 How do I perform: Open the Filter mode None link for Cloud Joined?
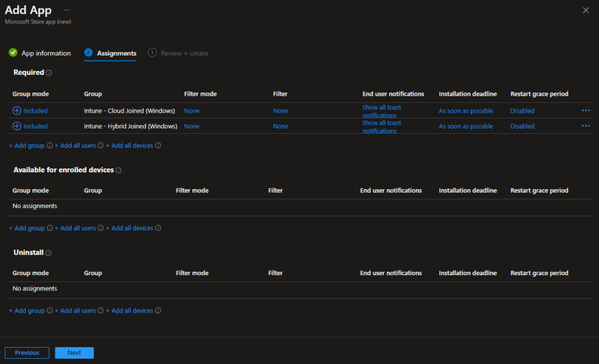(x=191, y=110)
